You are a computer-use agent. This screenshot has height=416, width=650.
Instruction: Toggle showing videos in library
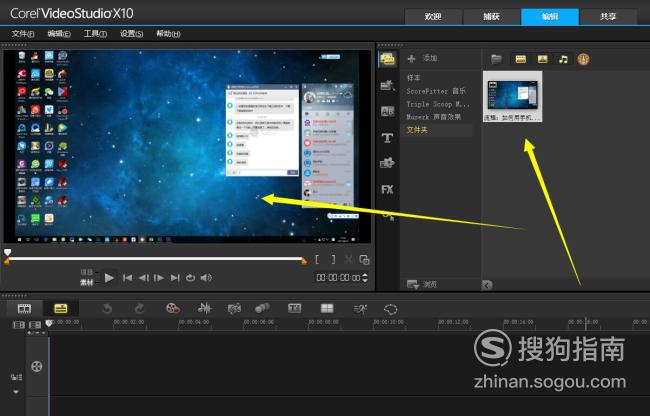(521, 59)
